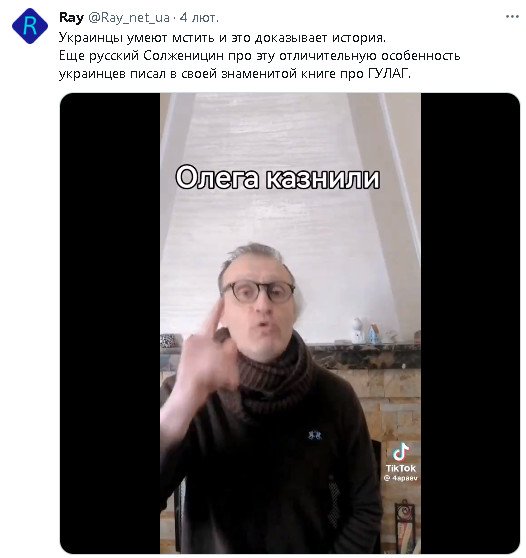Open Ray's blue diamond profile avatar
Image resolution: width=526 pixels, height=558 pixels.
[x=30, y=26]
